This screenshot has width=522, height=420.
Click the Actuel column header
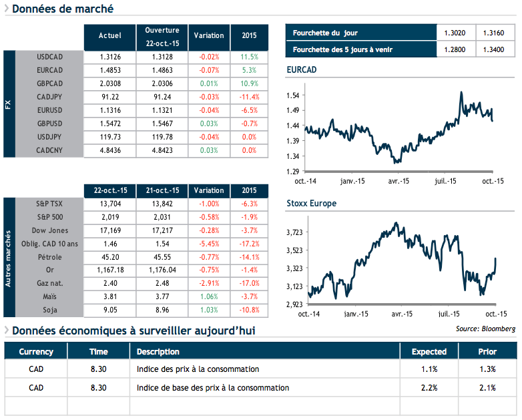point(109,36)
